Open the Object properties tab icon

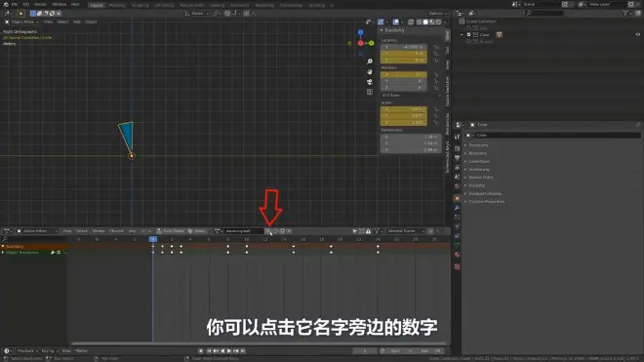pyautogui.click(x=457, y=198)
